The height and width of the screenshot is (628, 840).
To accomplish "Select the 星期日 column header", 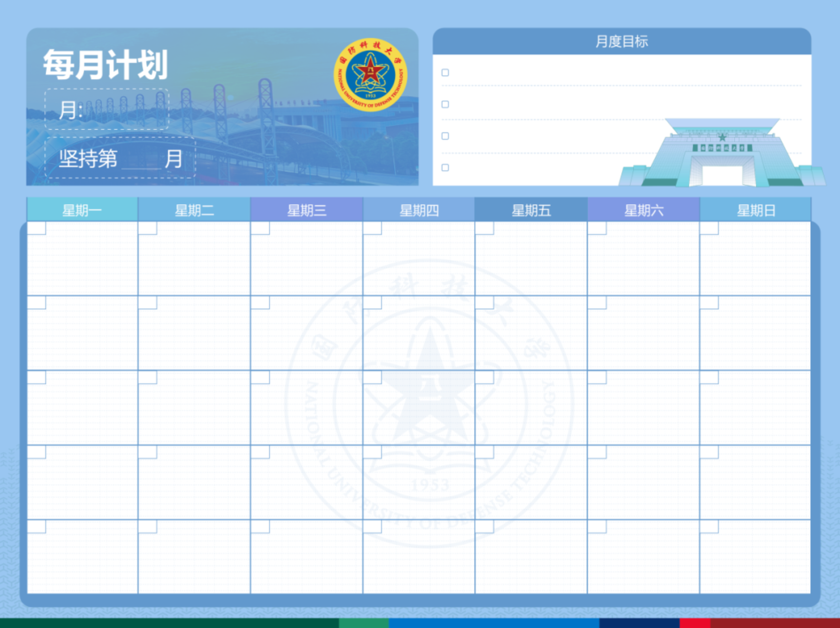I will tap(755, 210).
